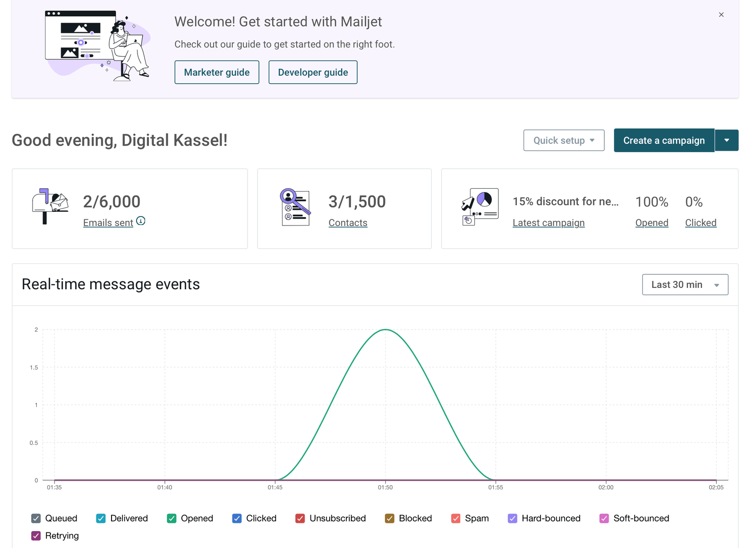Open the Contacts link
Image resolution: width=756 pixels, height=548 pixels.
point(348,223)
